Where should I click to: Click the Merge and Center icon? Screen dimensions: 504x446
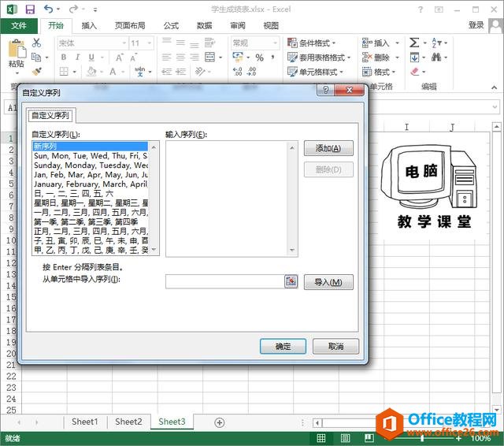tap(210, 58)
